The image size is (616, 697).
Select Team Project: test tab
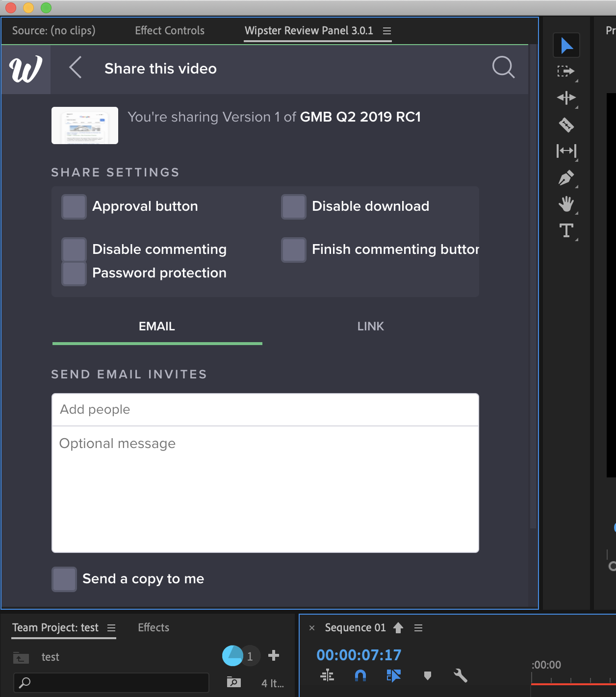[x=55, y=627]
